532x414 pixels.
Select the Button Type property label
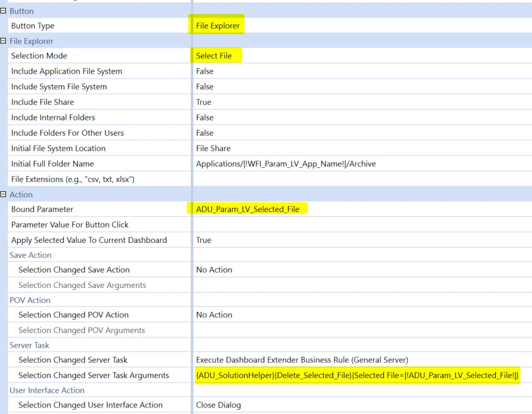click(x=32, y=26)
